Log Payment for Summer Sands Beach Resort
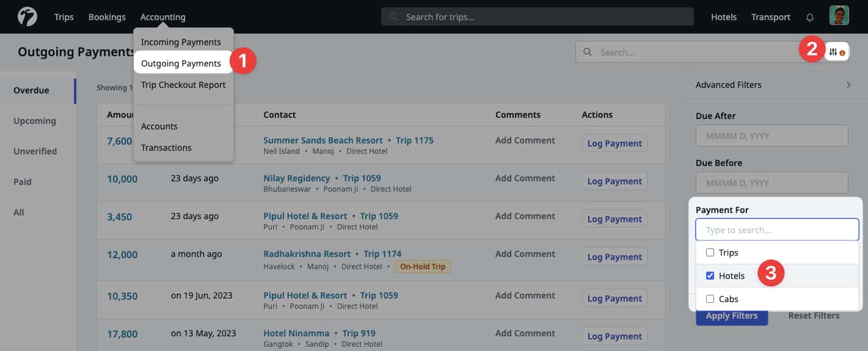 click(614, 143)
